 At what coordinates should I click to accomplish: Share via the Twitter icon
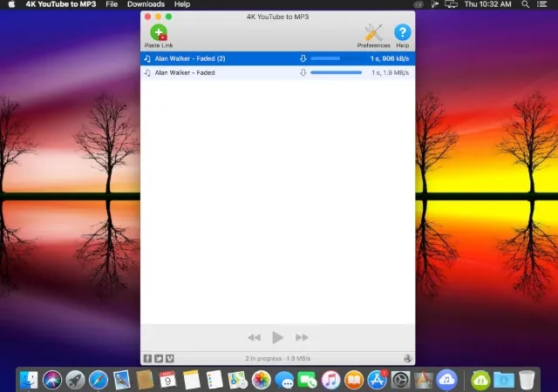point(159,358)
